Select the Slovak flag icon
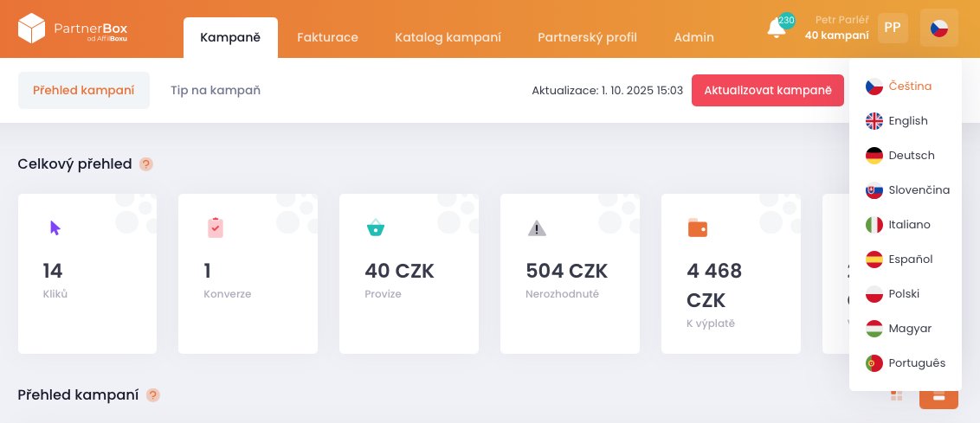The image size is (980, 423). coord(874,190)
